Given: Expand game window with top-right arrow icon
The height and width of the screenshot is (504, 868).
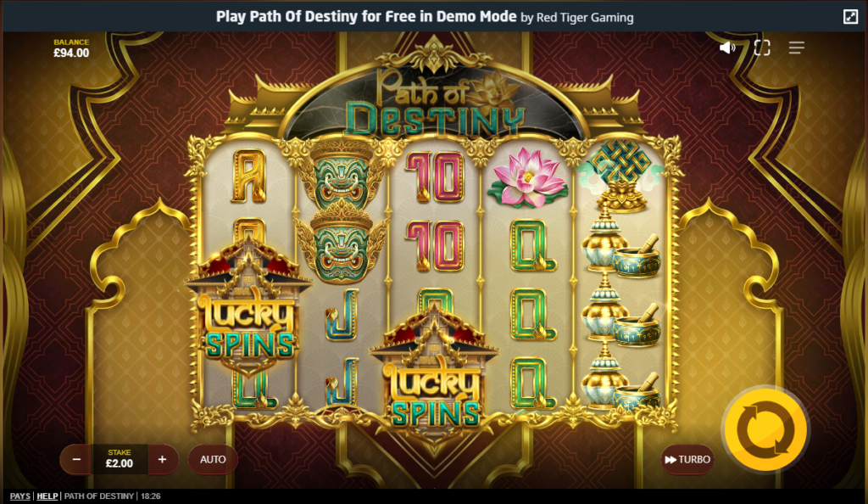Looking at the screenshot, I should [850, 17].
